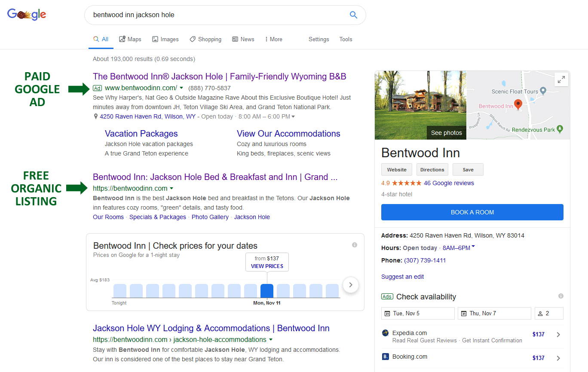Switch to the Images tab
This screenshot has width=588, height=372.
click(x=165, y=39)
